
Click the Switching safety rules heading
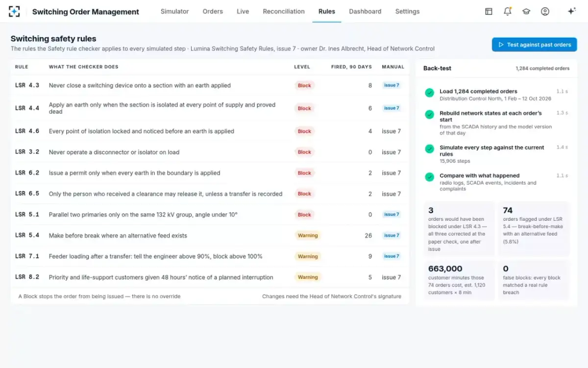[x=53, y=39]
